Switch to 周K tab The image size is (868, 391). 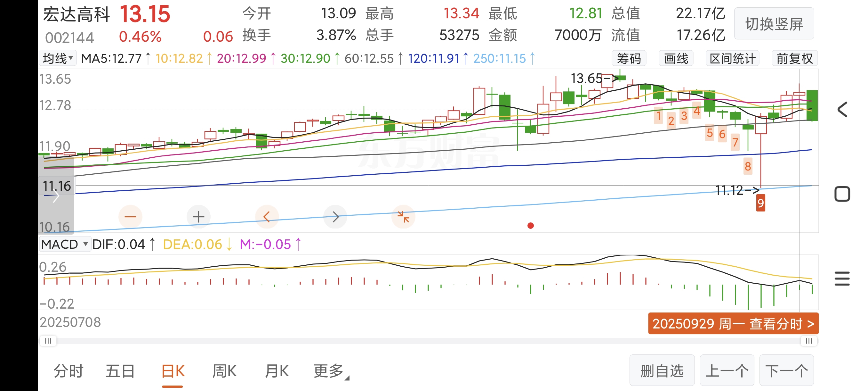tap(224, 371)
